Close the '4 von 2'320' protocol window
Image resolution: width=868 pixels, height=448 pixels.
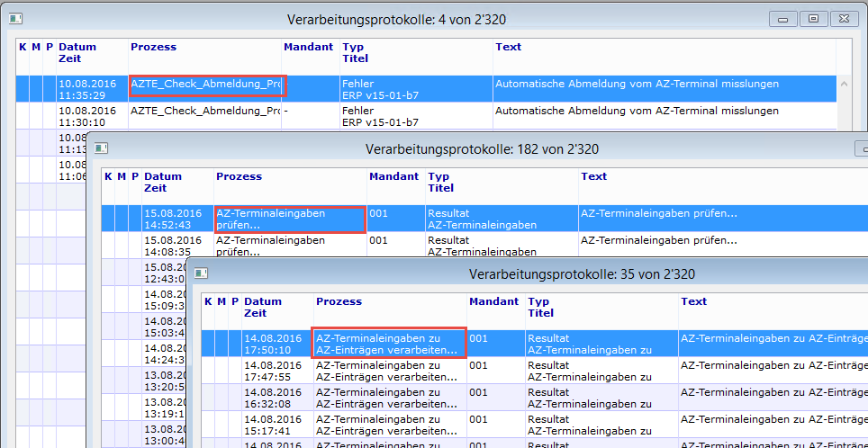point(844,18)
